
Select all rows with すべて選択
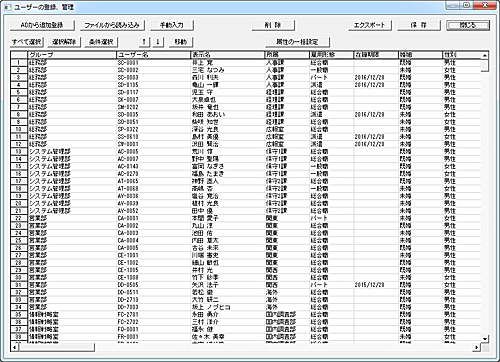point(27,42)
